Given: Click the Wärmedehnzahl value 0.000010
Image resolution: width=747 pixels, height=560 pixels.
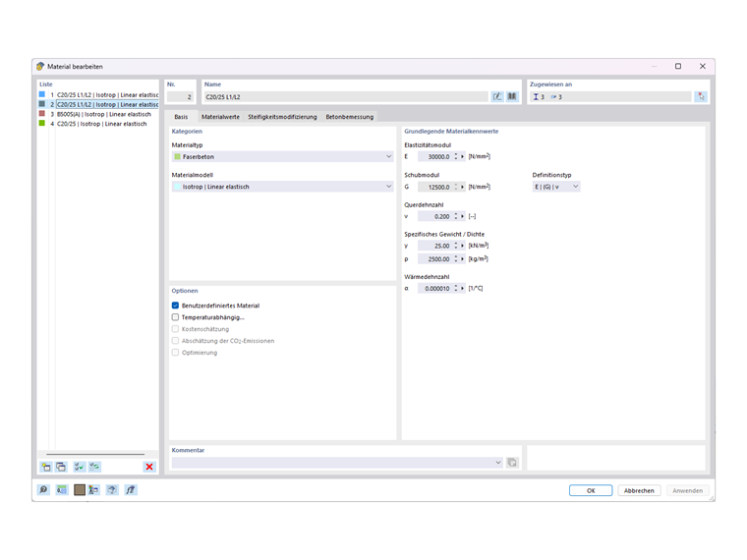Looking at the screenshot, I should [x=435, y=288].
